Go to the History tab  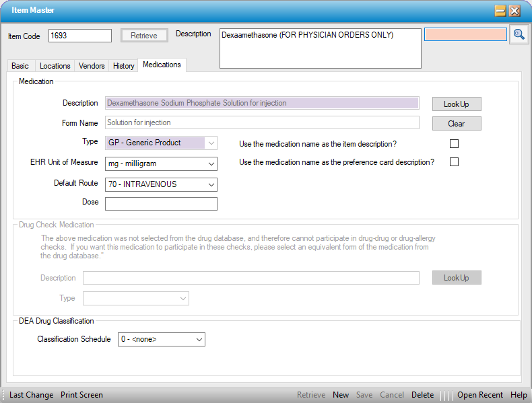[123, 66]
